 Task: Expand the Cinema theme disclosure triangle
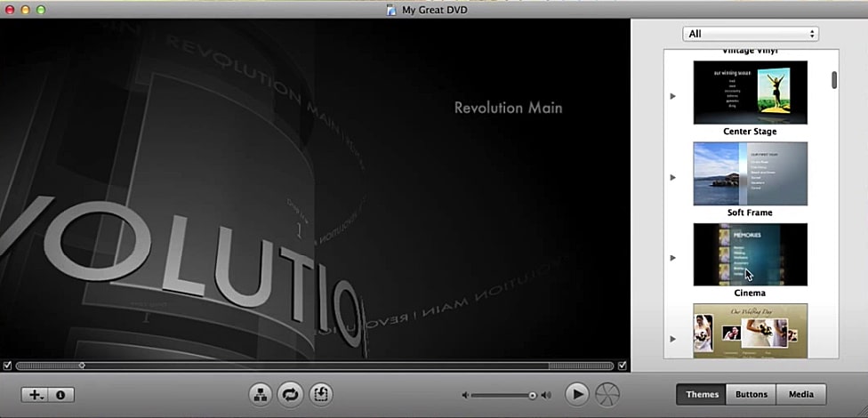point(673,258)
